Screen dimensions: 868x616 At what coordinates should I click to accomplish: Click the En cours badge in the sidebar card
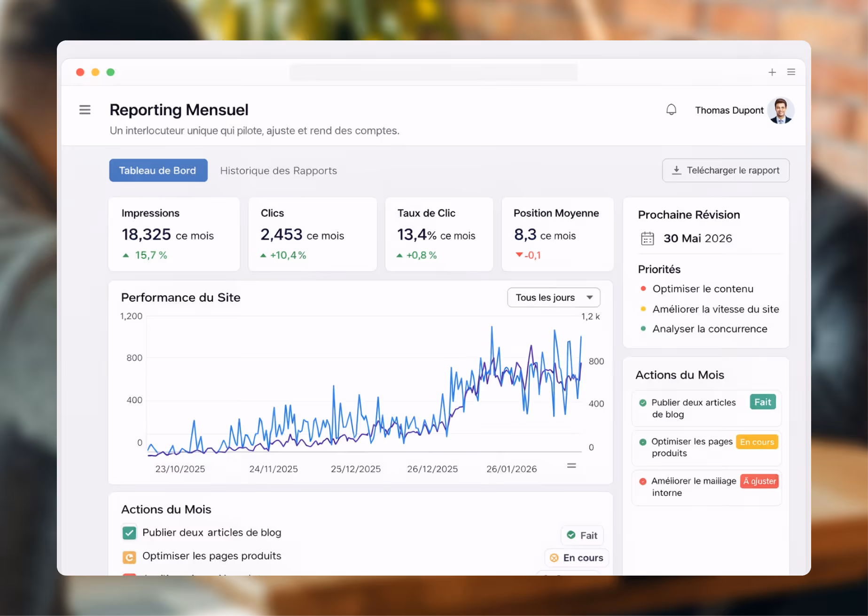(x=757, y=442)
